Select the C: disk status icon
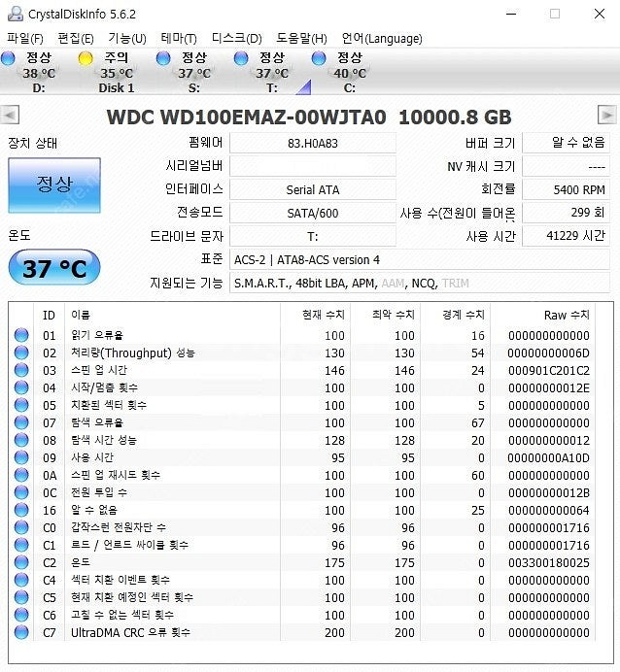 click(319, 58)
